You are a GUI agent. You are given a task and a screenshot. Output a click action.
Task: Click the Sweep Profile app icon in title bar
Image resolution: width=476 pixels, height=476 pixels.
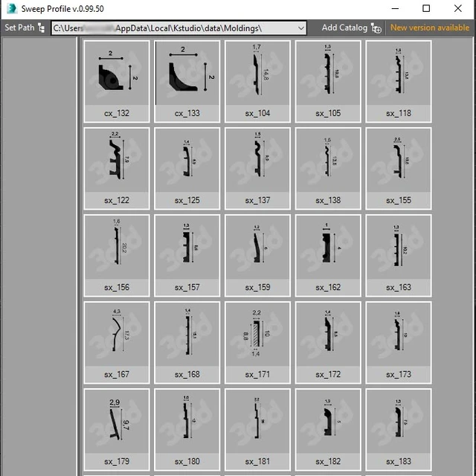pyautogui.click(x=12, y=8)
